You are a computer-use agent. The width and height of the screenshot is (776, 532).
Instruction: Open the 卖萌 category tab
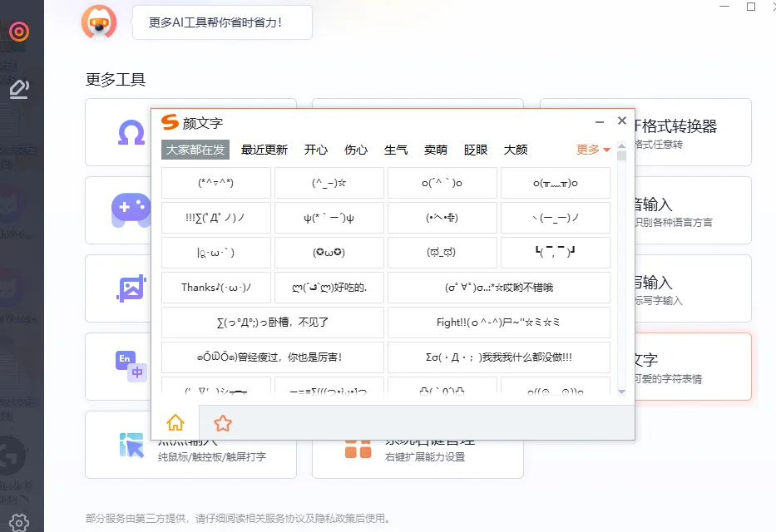pyautogui.click(x=436, y=150)
